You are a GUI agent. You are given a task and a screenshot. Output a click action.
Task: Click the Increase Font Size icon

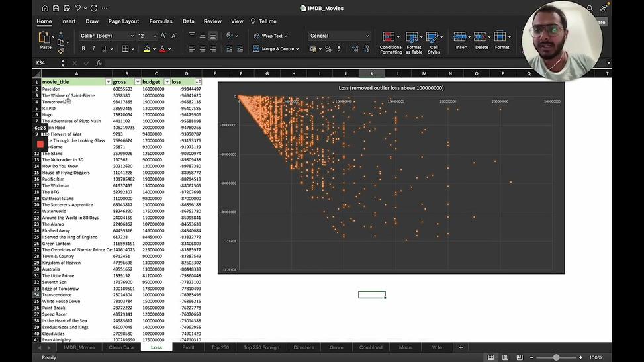click(163, 36)
